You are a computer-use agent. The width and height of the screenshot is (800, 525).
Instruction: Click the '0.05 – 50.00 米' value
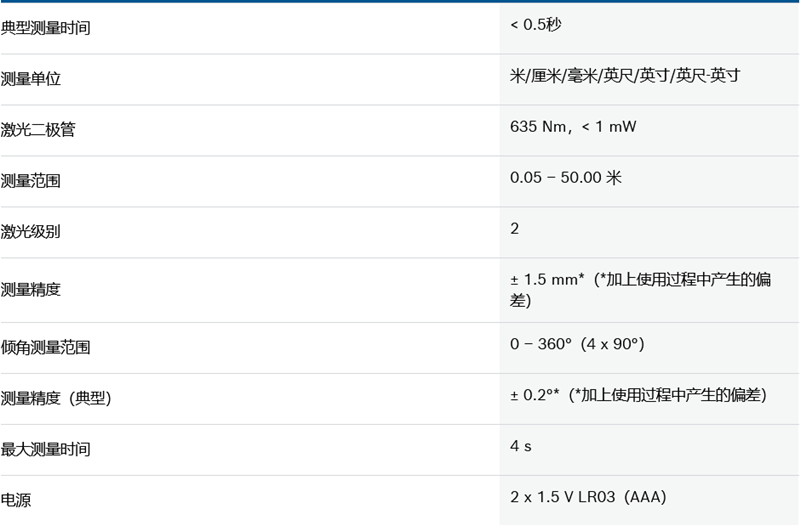566,177
